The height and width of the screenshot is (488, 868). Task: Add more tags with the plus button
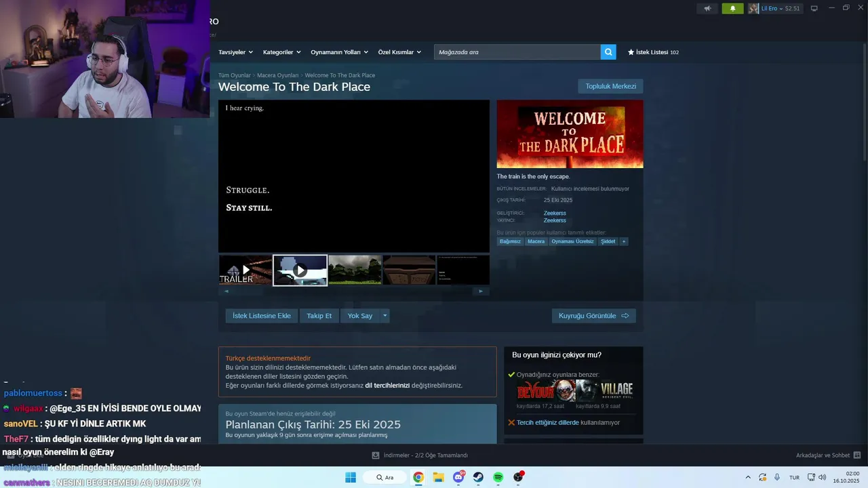click(623, 241)
